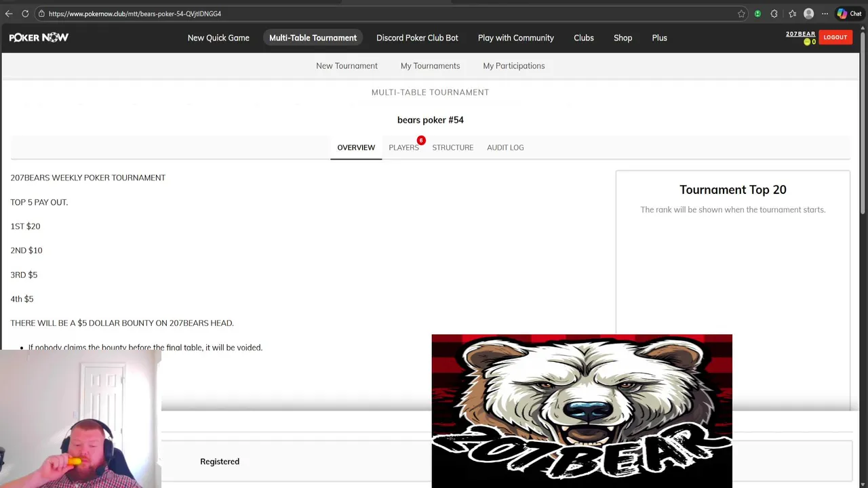868x488 pixels.
Task: Switch to the STRUCTURE tab
Action: 452,147
